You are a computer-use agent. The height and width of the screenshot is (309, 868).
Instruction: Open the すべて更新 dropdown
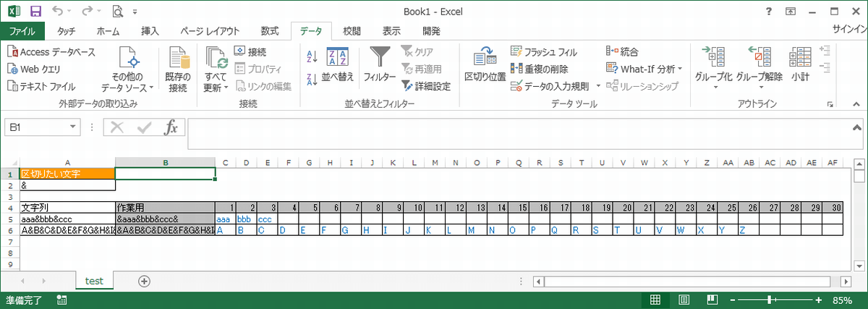[216, 70]
